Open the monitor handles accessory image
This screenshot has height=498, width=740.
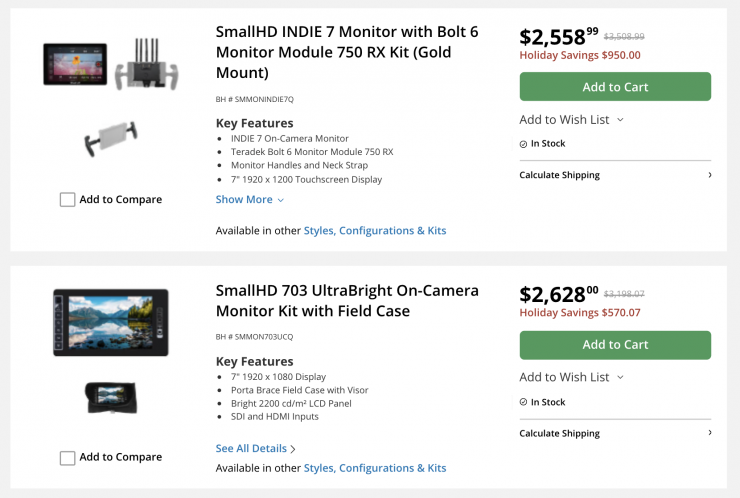tap(110, 140)
